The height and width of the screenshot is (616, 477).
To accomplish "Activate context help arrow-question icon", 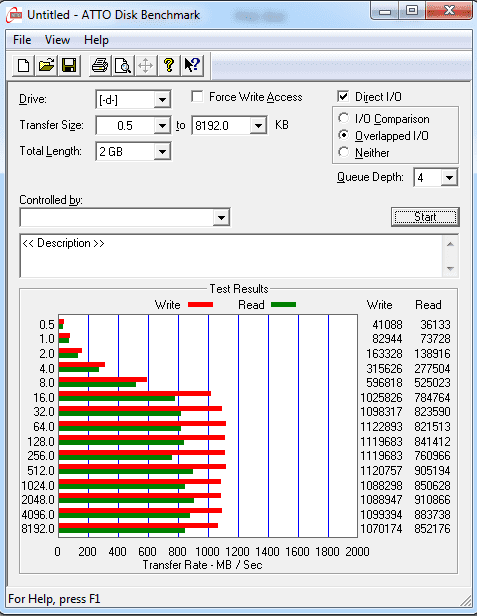I will pyautogui.click(x=192, y=65).
